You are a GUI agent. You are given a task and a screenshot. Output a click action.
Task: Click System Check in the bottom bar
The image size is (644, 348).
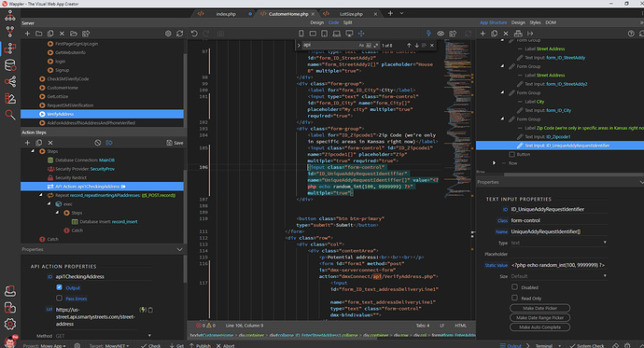tap(587, 345)
